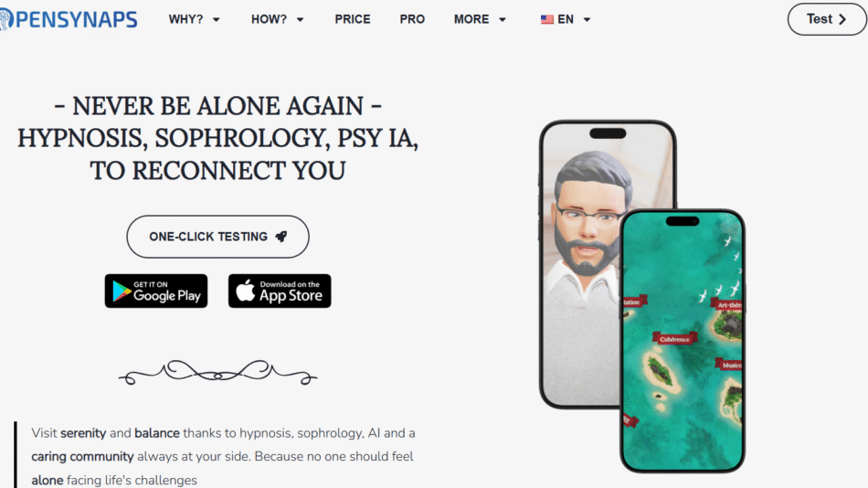Click the rocket icon on One-Click Testing

pyautogui.click(x=281, y=237)
